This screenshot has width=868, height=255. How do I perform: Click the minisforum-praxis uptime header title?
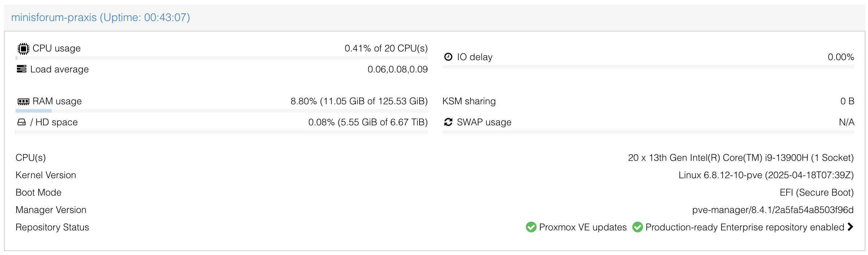pyautogui.click(x=101, y=17)
